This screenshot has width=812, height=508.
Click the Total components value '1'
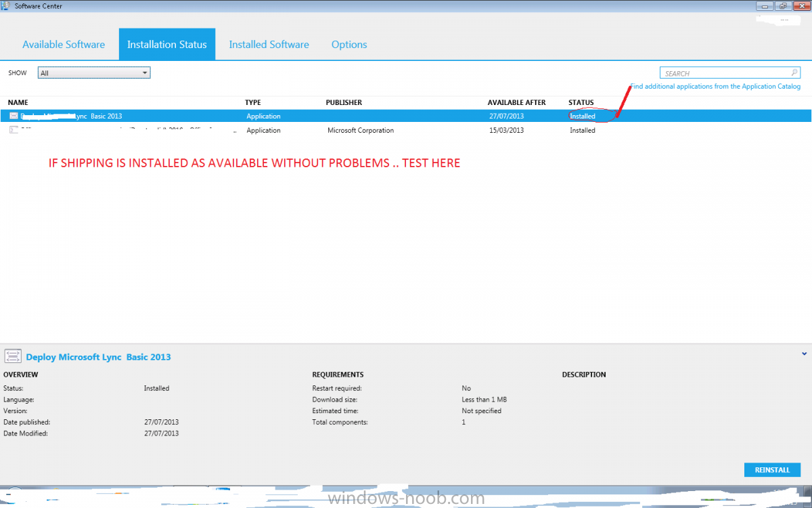click(464, 422)
